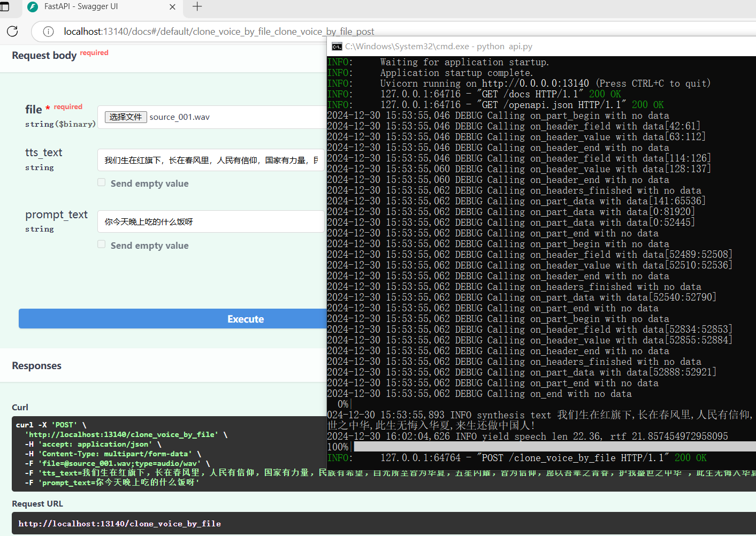Click the Curl heading in Responses

click(20, 408)
